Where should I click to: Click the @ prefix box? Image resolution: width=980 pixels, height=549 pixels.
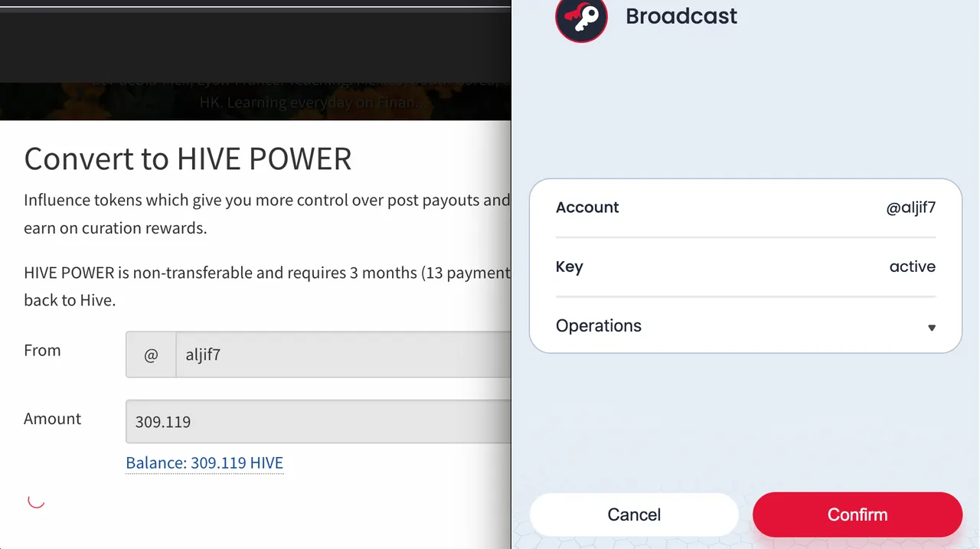[151, 355]
